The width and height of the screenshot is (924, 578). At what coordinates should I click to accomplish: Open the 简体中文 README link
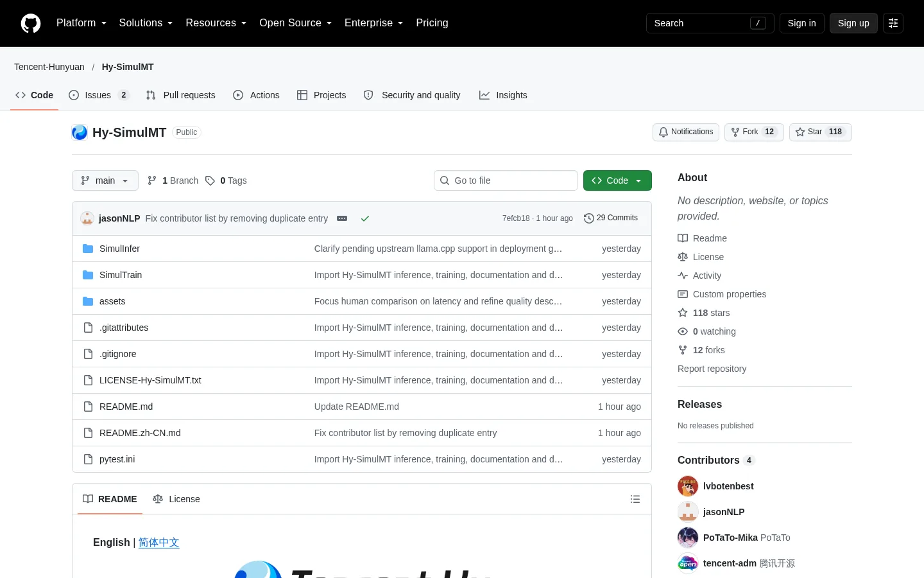(x=159, y=543)
